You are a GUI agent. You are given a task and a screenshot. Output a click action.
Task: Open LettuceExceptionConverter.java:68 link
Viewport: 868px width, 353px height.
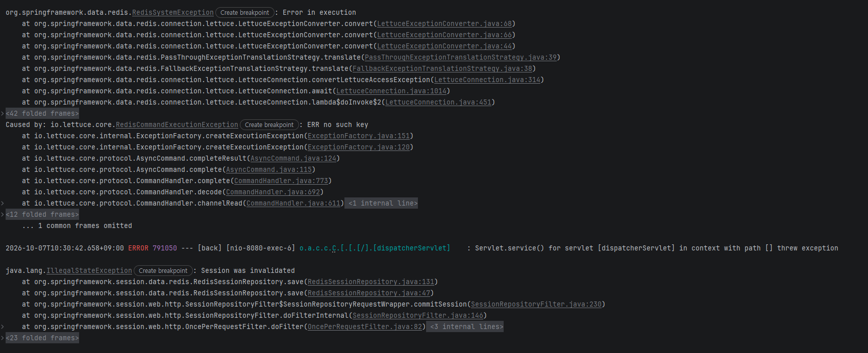(444, 23)
